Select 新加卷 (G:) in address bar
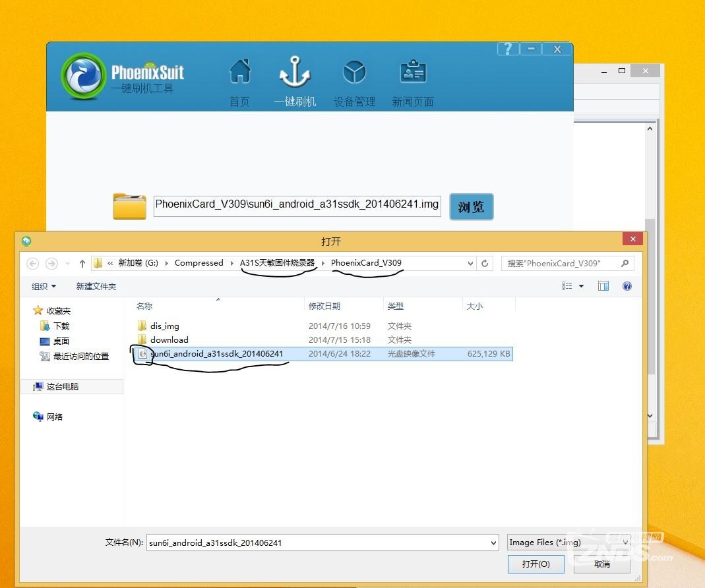The height and width of the screenshot is (588, 705). click(138, 263)
